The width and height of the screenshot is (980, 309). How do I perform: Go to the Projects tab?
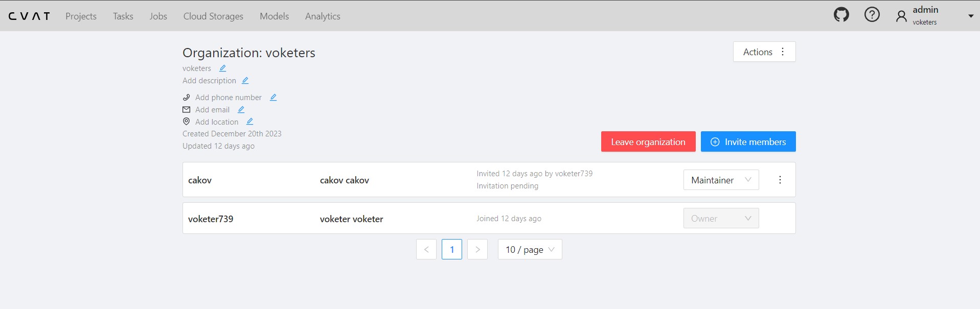pos(81,16)
